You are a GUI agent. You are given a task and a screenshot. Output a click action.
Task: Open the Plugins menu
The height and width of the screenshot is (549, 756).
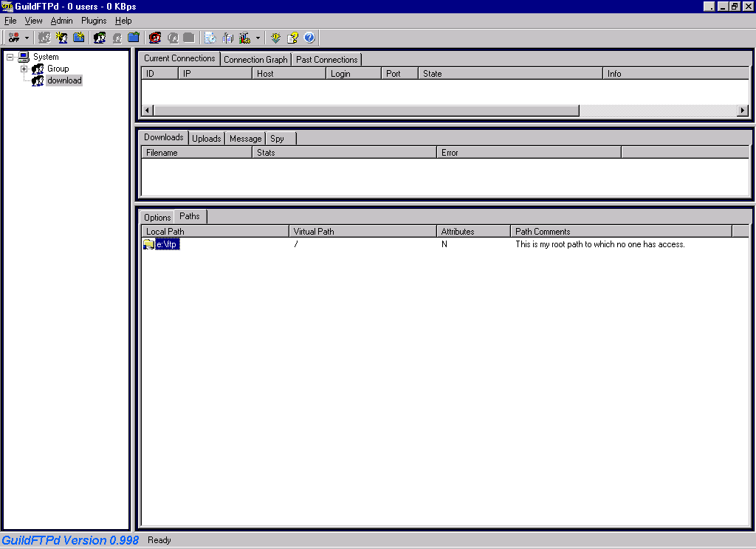94,21
